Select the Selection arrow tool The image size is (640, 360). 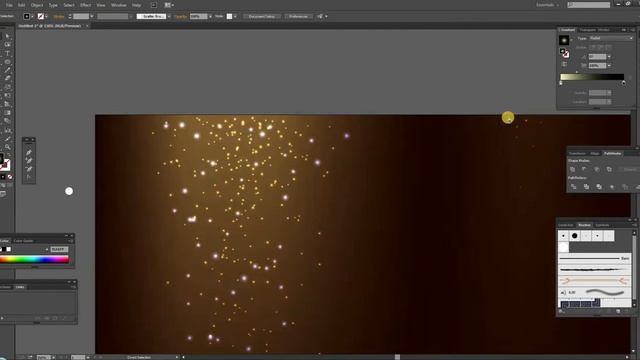pos(7,37)
